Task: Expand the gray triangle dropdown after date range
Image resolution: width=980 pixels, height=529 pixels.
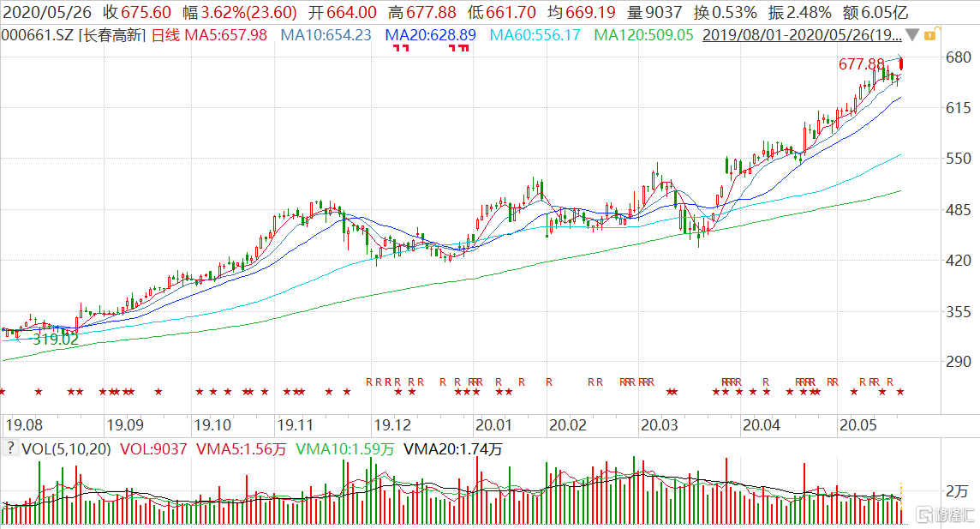Action: click(x=913, y=35)
